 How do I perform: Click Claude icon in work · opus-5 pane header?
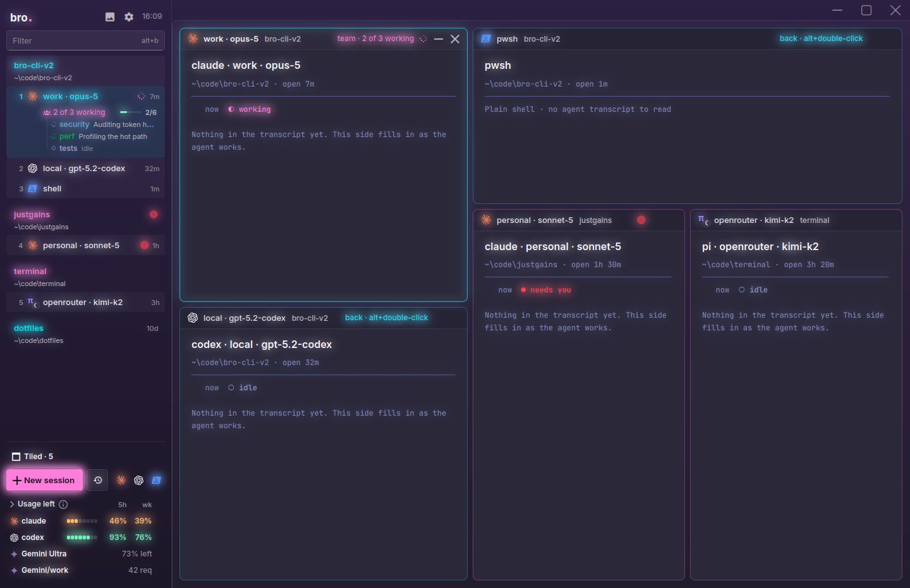click(x=193, y=39)
